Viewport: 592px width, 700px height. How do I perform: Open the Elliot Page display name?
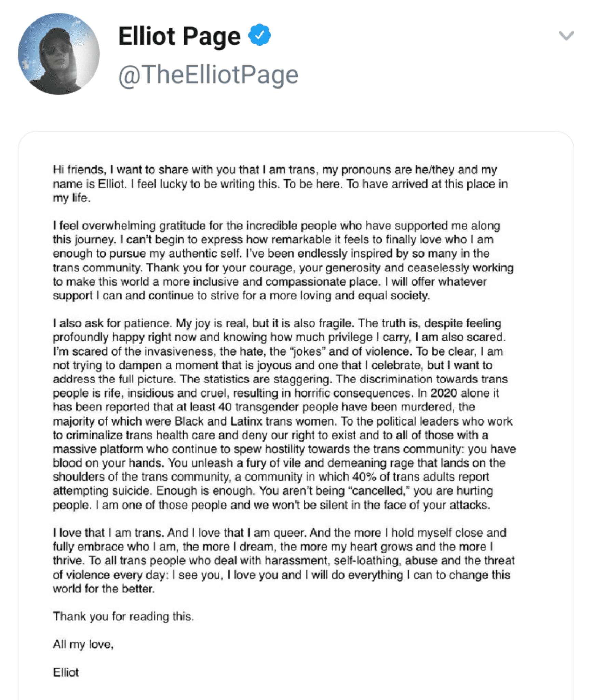click(x=179, y=37)
